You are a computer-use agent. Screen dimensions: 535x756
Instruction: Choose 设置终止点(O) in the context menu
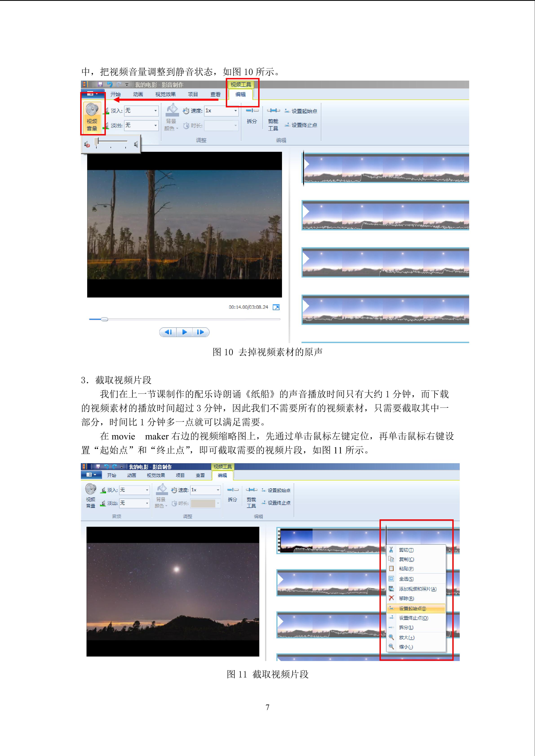click(416, 618)
